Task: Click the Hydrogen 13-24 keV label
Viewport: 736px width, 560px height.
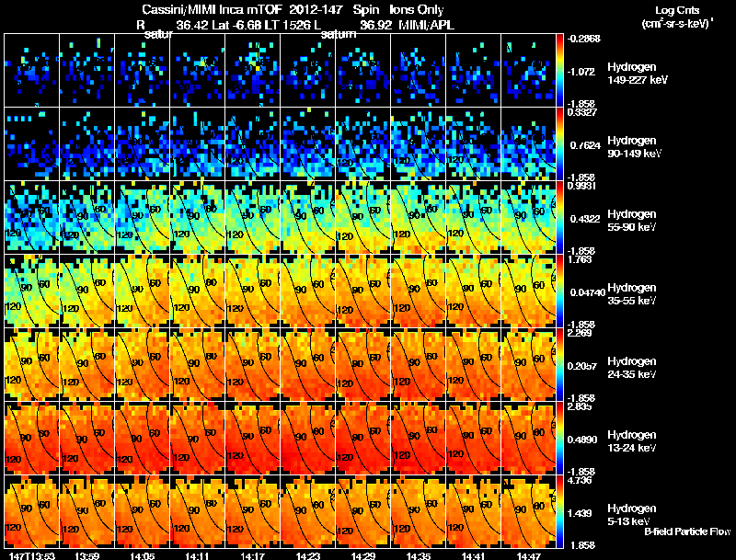Action: tap(632, 440)
